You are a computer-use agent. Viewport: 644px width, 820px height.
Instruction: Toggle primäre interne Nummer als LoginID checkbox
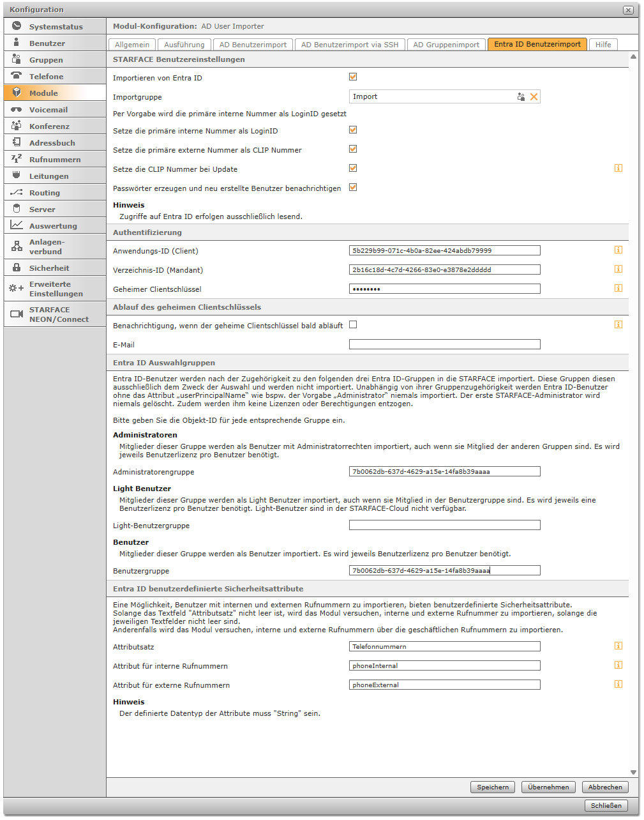click(x=353, y=130)
